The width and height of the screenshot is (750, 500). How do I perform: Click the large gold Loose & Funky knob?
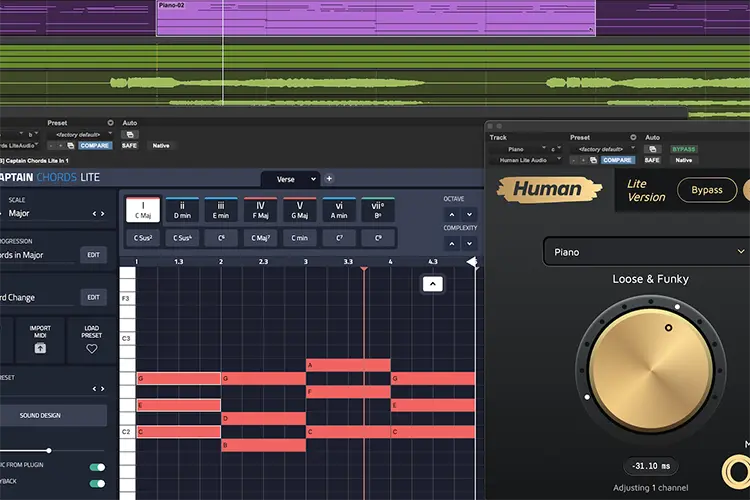coord(651,370)
